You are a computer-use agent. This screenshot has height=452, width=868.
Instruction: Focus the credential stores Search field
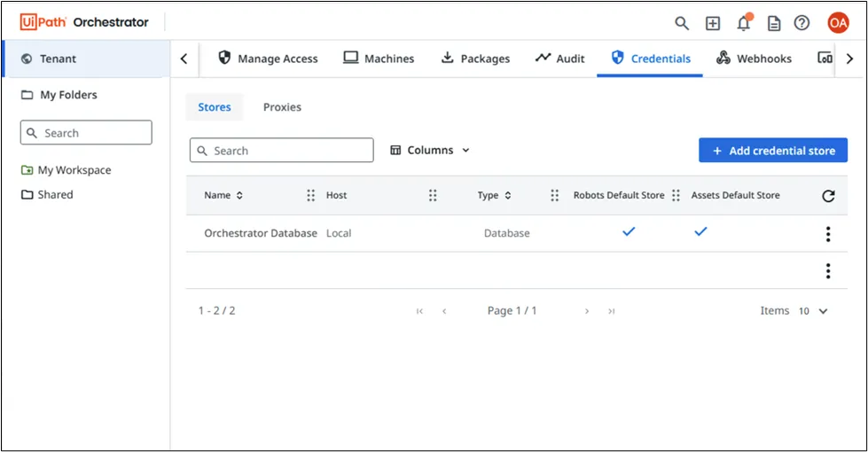tap(282, 151)
